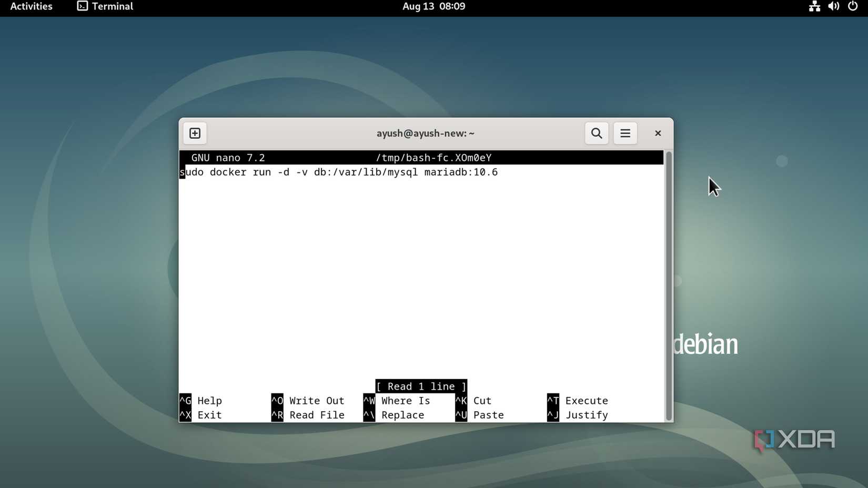The image size is (868, 488).
Task: Select the Help shortcut label in nano
Action: 209,400
